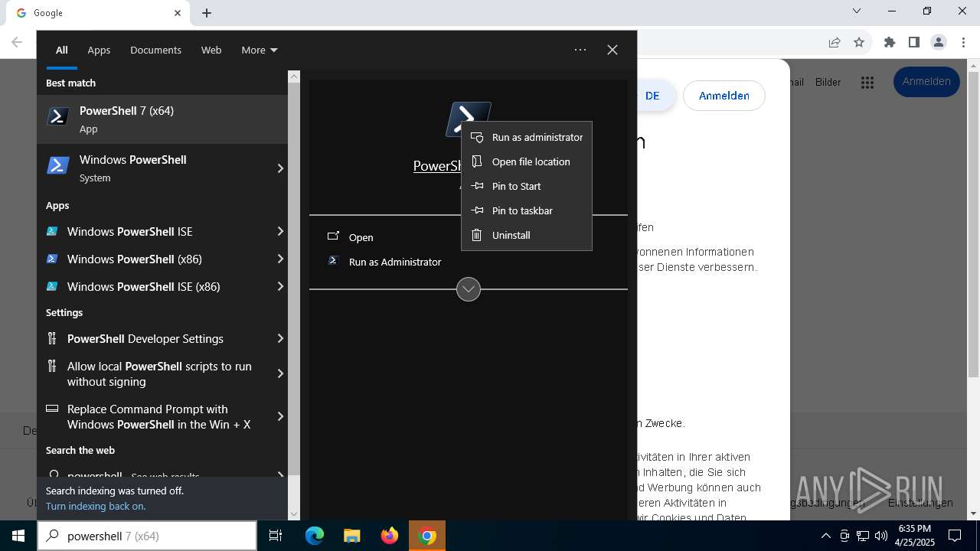The image size is (980, 551).
Task: Choose Pin to taskbar from context menu
Action: pyautogui.click(x=527, y=210)
